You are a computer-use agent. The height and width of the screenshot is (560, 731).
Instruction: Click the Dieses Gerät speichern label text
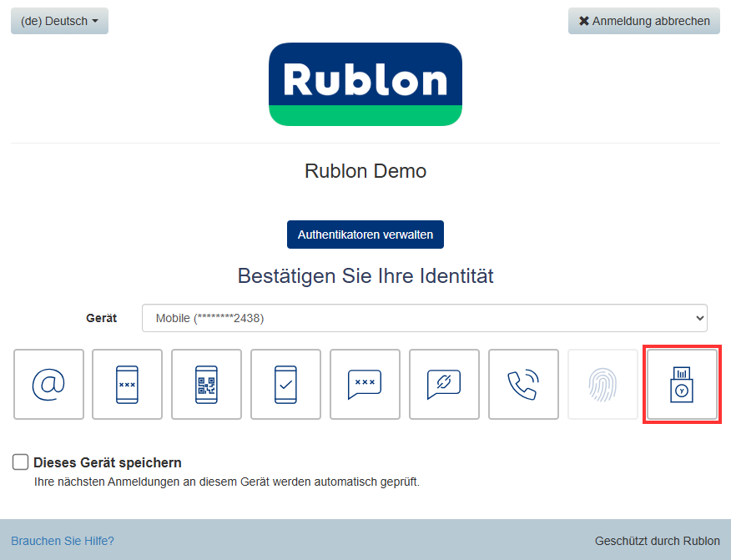108,462
